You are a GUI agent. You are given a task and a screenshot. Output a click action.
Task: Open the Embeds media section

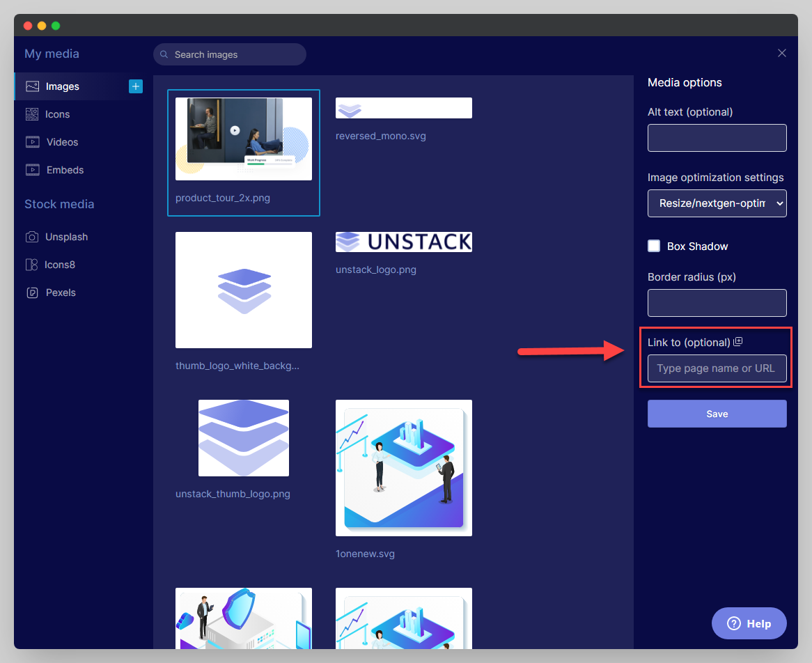point(63,169)
